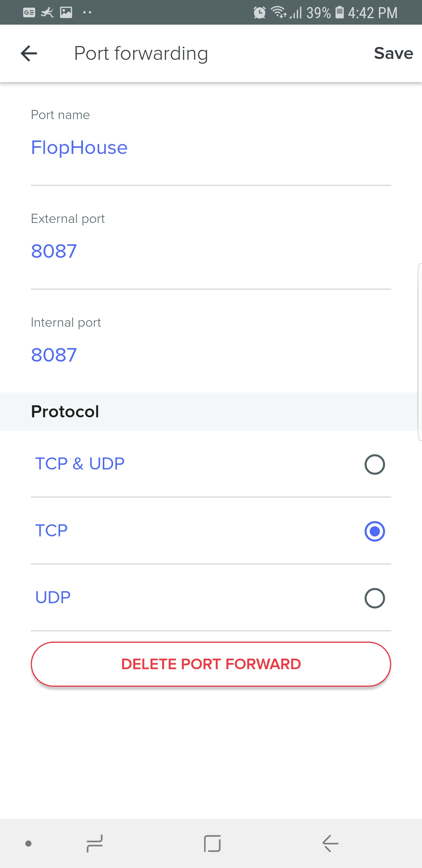Screen dimensions: 422x868
Task: Tap the running figure notification icon
Action: tap(47, 13)
